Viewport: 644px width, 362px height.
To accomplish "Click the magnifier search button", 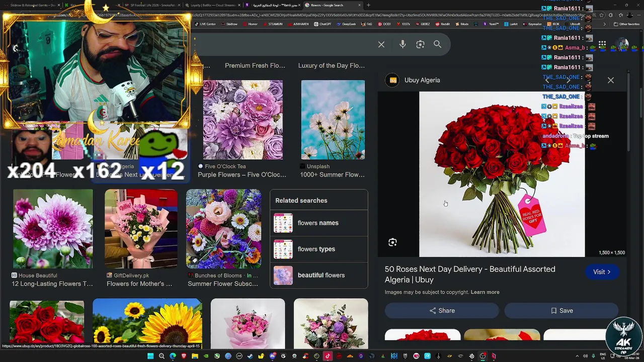I will [437, 44].
